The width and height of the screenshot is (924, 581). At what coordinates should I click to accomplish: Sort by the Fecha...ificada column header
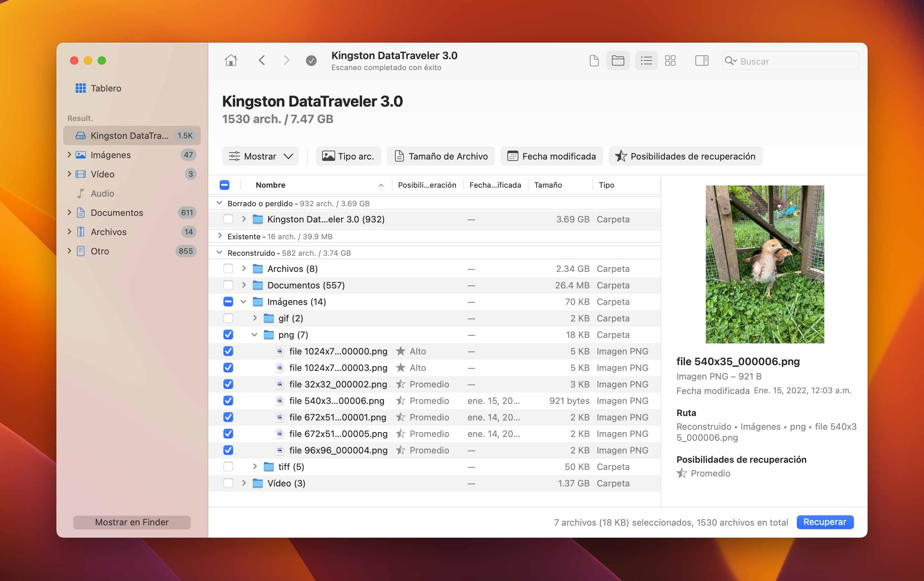click(495, 185)
